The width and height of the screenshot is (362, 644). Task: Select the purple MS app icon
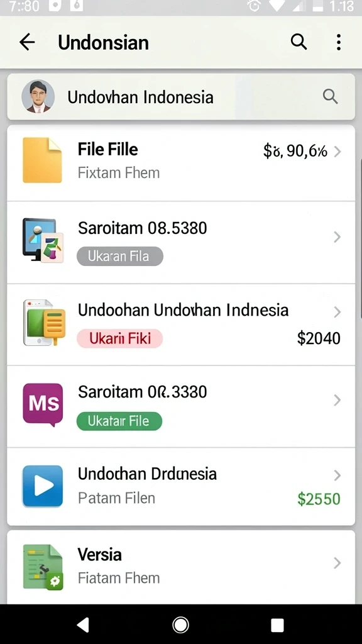(x=43, y=404)
